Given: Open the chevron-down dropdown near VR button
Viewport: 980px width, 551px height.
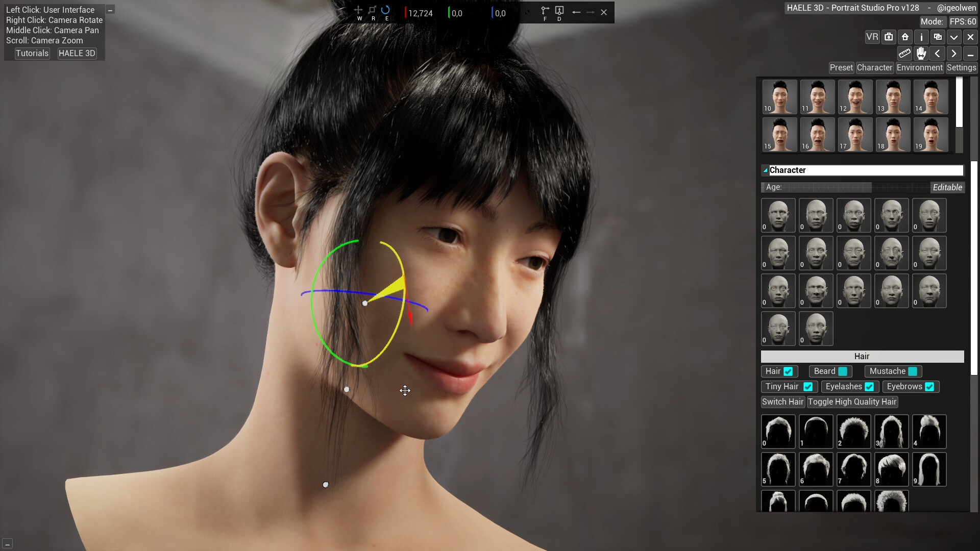Looking at the screenshot, I should click(x=953, y=37).
